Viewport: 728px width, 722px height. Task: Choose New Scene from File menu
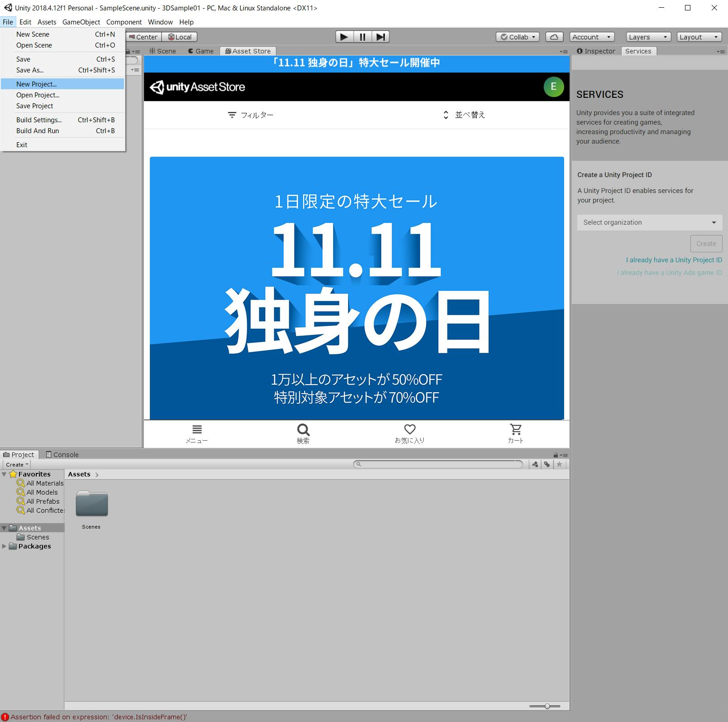(x=62, y=34)
